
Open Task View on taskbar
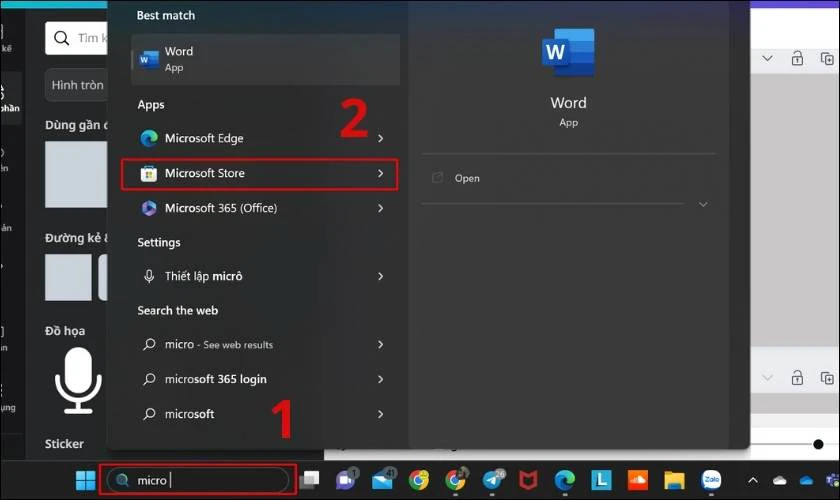click(x=309, y=481)
